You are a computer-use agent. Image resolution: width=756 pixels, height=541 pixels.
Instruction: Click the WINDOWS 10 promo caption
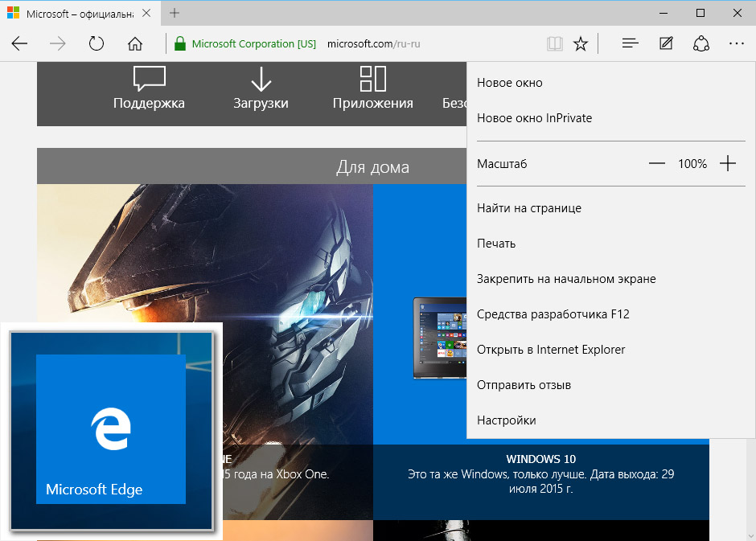coord(541,474)
